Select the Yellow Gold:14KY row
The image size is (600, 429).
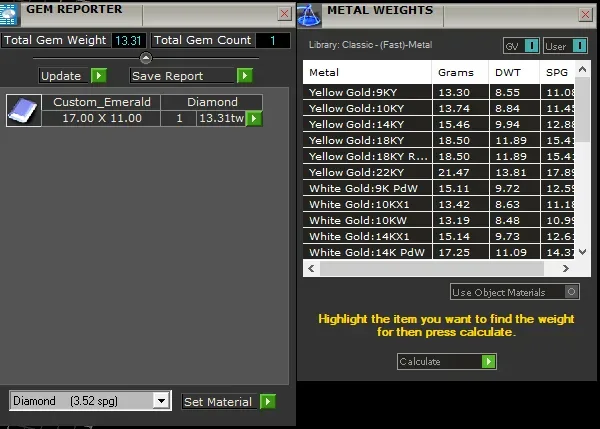click(x=439, y=124)
